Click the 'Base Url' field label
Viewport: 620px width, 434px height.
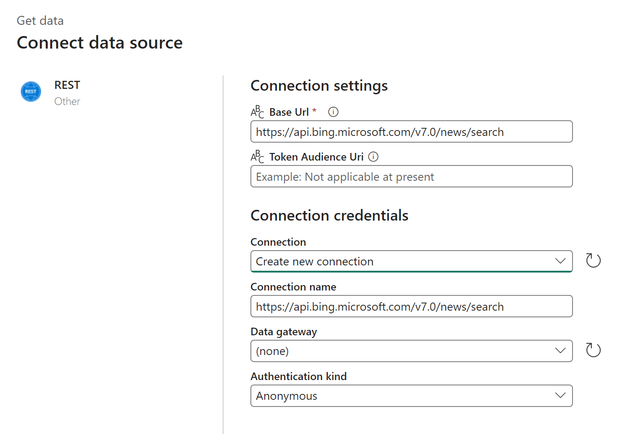click(x=289, y=112)
